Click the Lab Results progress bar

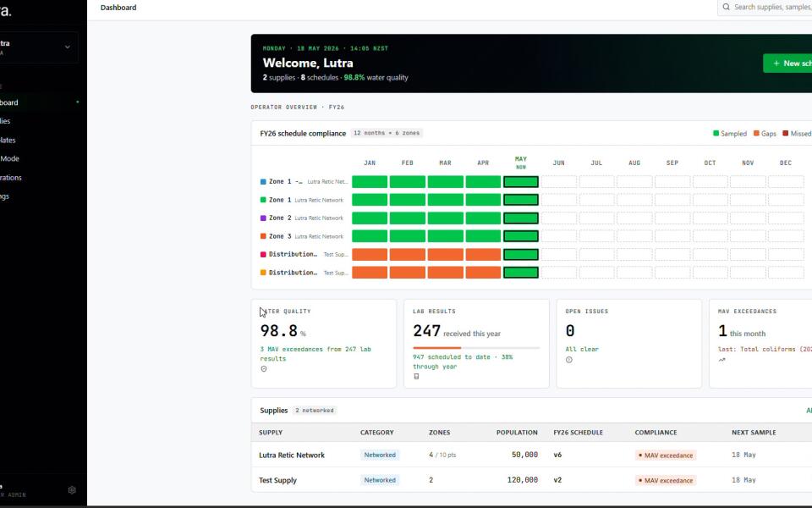pos(476,348)
